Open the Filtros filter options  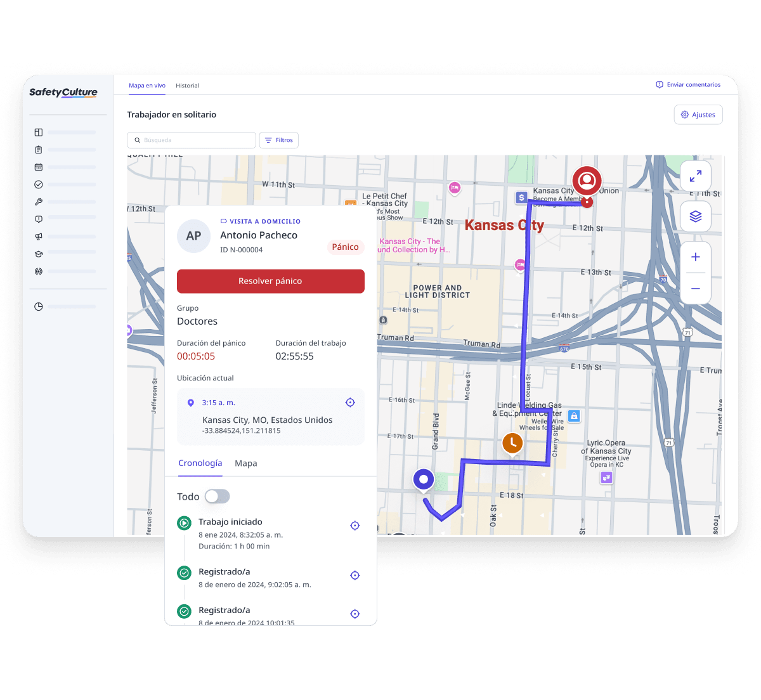point(278,140)
